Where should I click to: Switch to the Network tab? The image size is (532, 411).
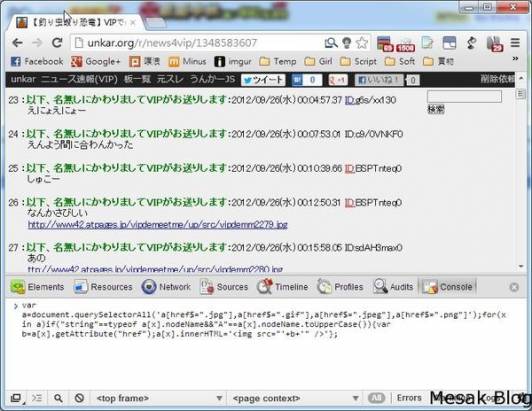[167, 287]
